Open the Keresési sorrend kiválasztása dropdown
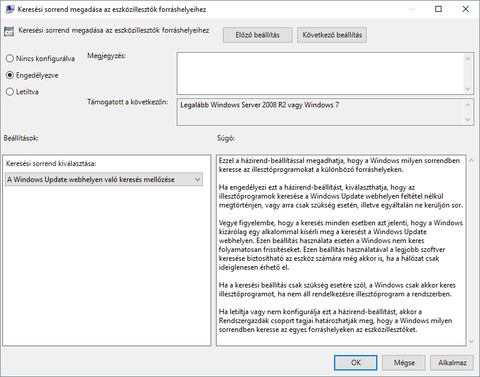Image resolution: width=480 pixels, height=377 pixels. (x=104, y=179)
